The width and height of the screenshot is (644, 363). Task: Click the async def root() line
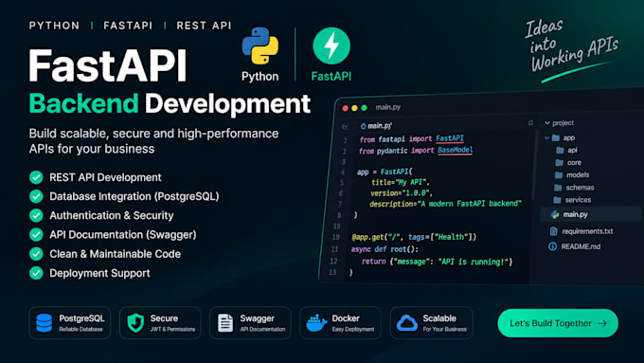385,249
